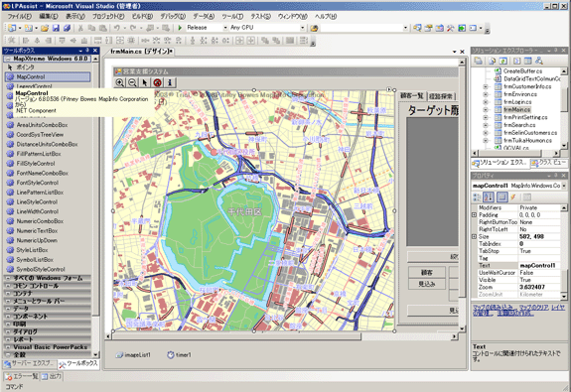
Task: Click Solution Explorer toolbar Properties icon
Action: (x=478, y=61)
